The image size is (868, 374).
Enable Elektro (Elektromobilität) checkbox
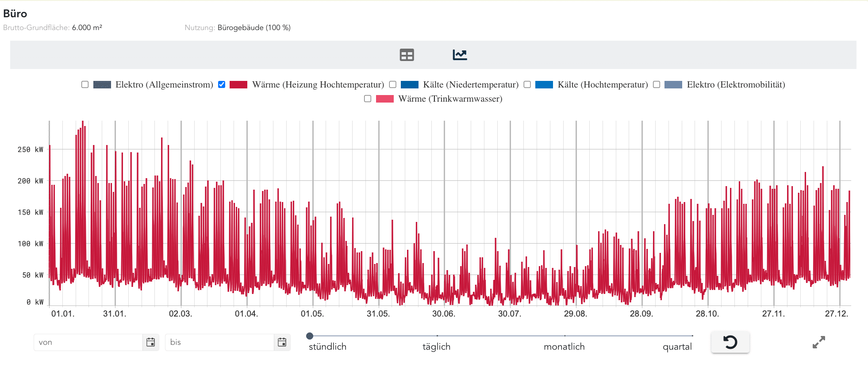click(x=657, y=84)
